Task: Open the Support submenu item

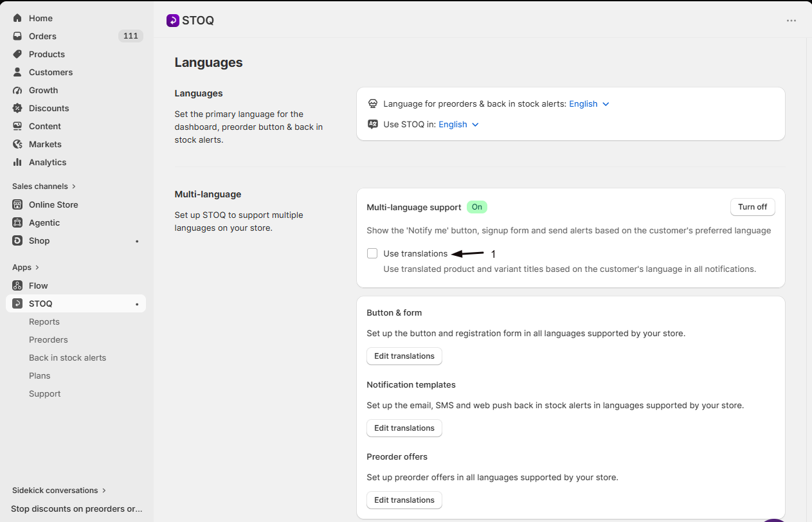Action: coord(45,393)
